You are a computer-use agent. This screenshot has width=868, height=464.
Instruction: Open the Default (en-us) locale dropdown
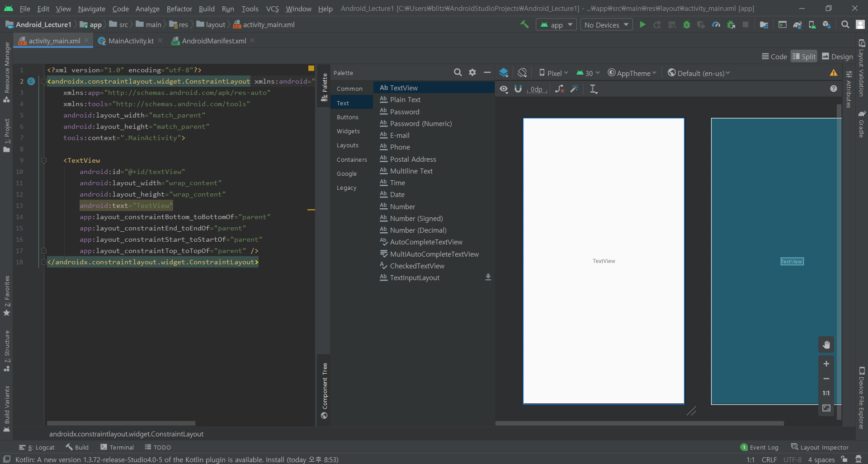coord(698,73)
